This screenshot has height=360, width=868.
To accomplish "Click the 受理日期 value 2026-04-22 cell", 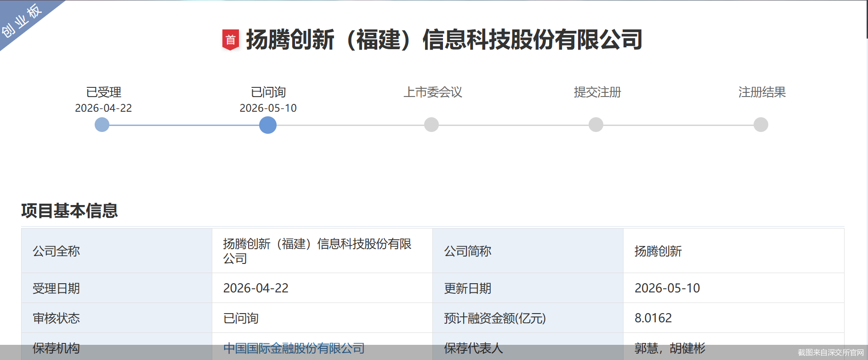I will pos(322,288).
